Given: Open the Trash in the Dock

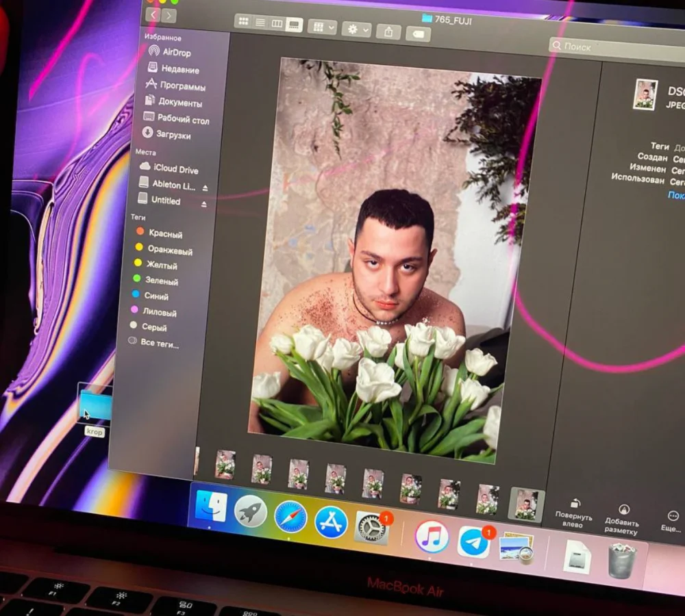Looking at the screenshot, I should [623, 561].
